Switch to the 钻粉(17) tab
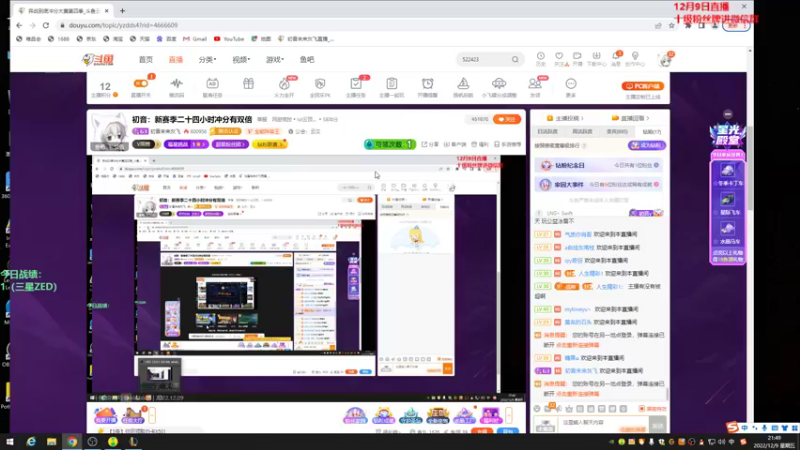This screenshot has height=450, width=800. [652, 132]
